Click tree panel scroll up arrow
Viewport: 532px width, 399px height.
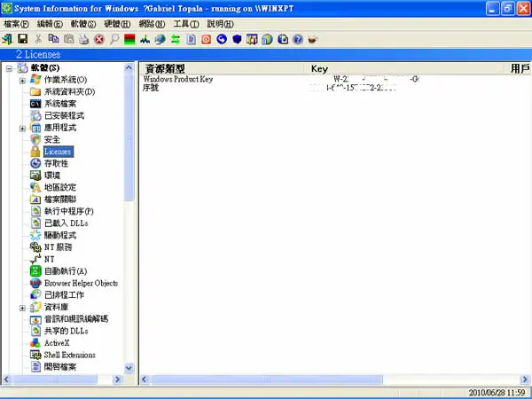tap(129, 68)
